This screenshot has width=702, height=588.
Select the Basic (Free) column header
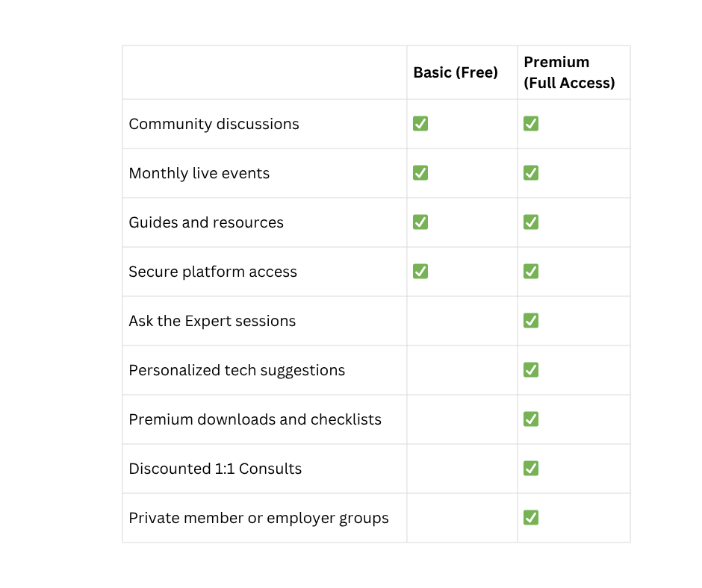(x=456, y=72)
